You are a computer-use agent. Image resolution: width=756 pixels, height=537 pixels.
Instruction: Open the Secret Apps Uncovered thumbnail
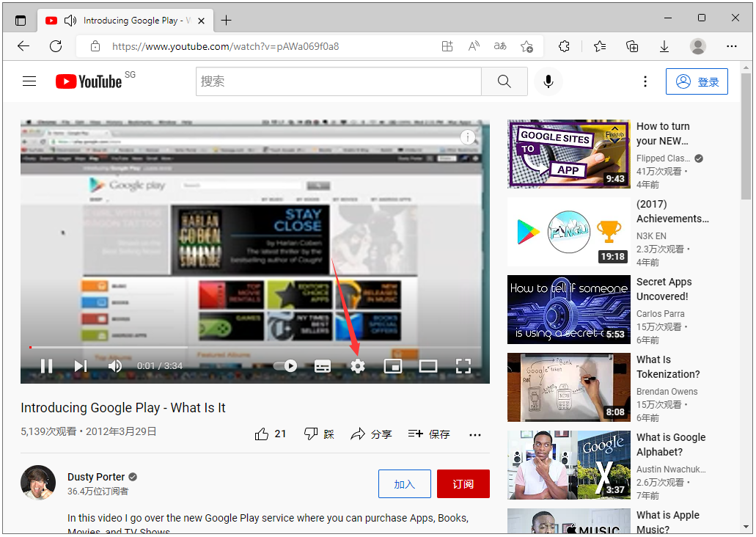coord(569,310)
